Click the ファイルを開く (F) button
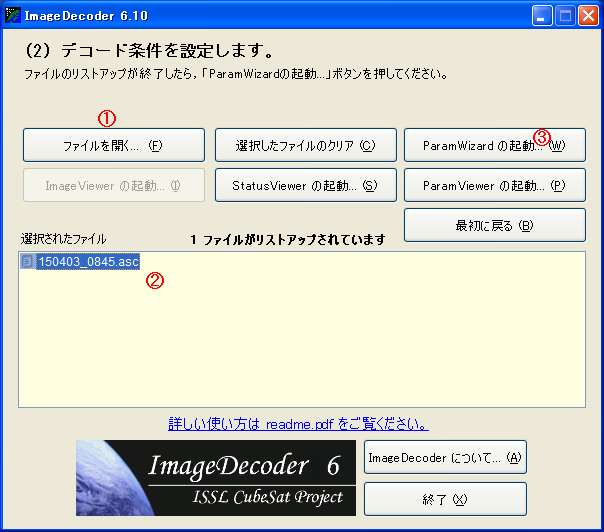This screenshot has height=532, width=604. 114,145
